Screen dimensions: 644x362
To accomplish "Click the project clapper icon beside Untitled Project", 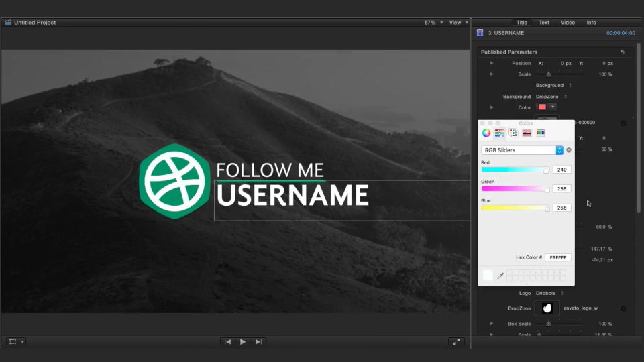I will 8,23.
